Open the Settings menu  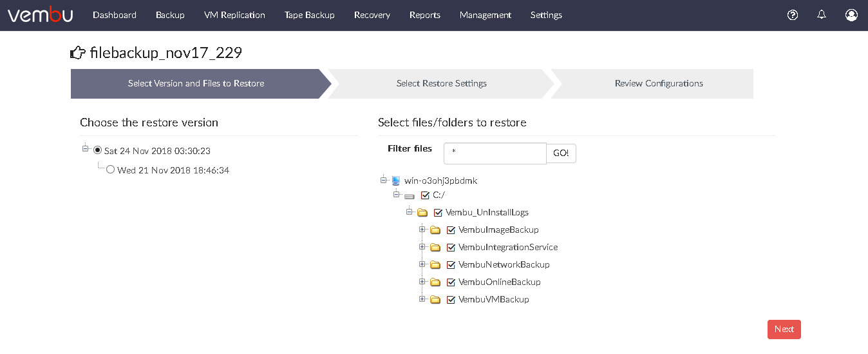coord(546,15)
